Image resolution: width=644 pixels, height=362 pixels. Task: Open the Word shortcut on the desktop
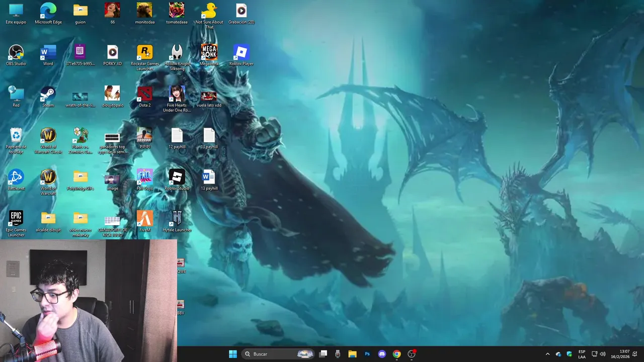[x=48, y=55]
